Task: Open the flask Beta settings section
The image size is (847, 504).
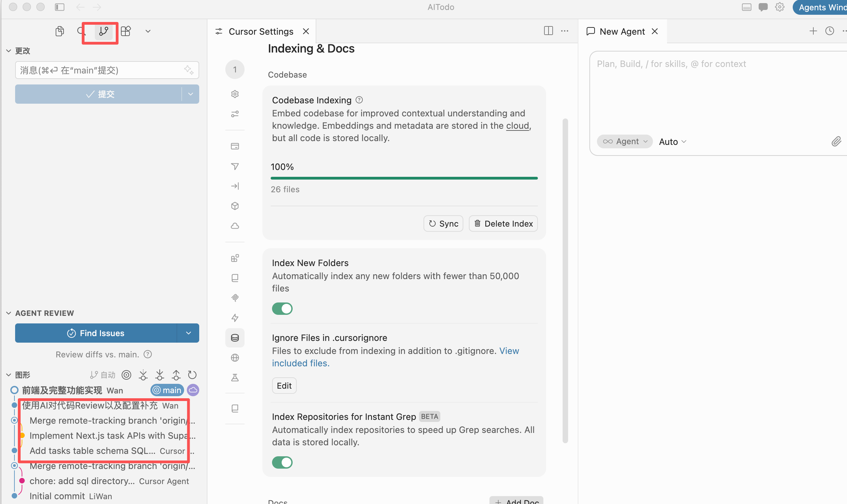Action: pyautogui.click(x=235, y=378)
